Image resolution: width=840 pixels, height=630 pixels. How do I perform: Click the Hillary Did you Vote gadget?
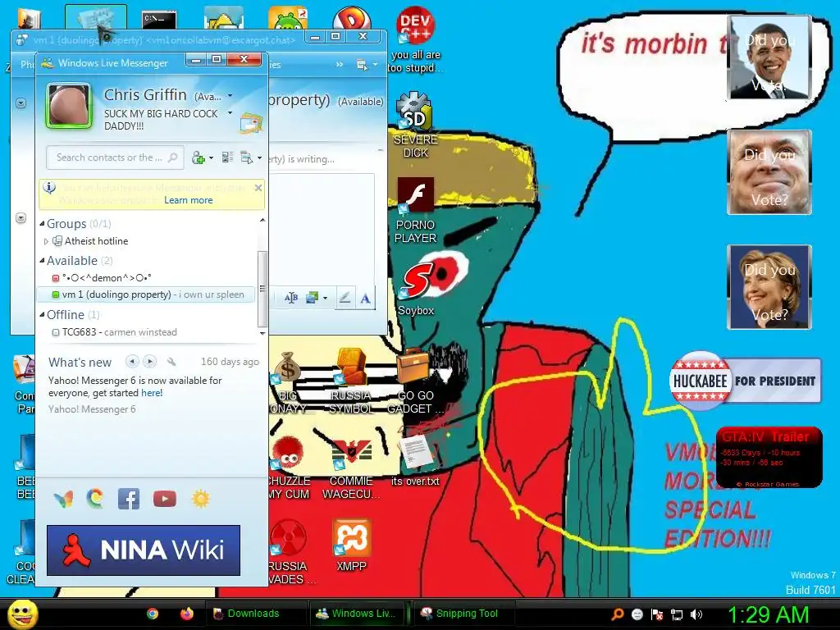769,286
